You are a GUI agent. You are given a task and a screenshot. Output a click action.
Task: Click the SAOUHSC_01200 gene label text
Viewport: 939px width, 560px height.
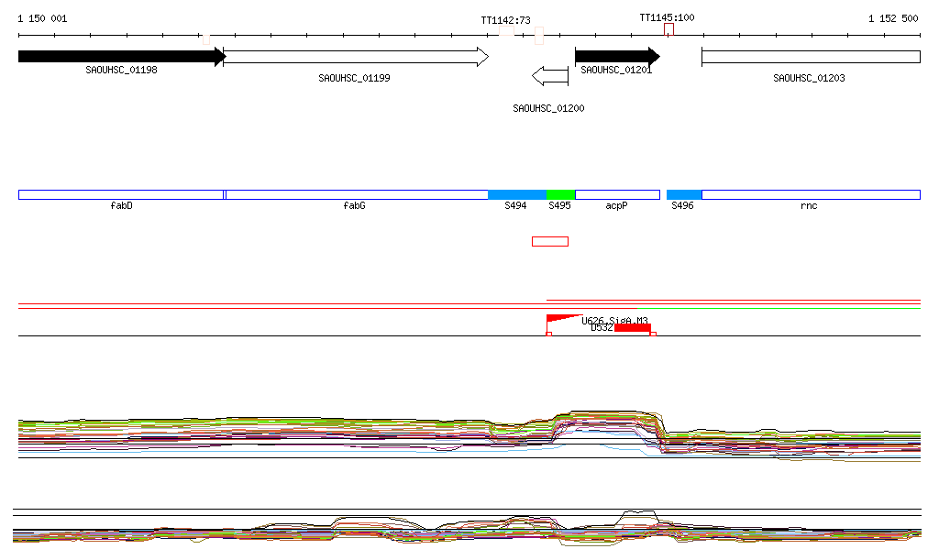548,108
